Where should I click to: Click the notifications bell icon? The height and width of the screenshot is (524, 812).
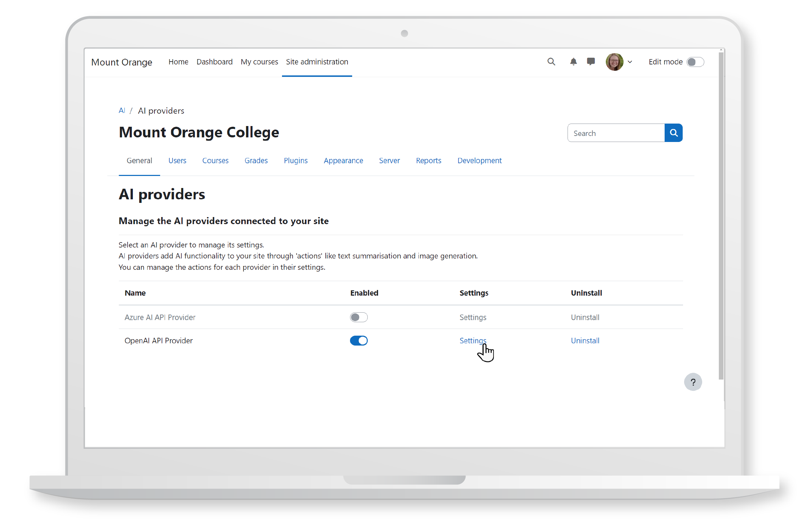pos(573,62)
